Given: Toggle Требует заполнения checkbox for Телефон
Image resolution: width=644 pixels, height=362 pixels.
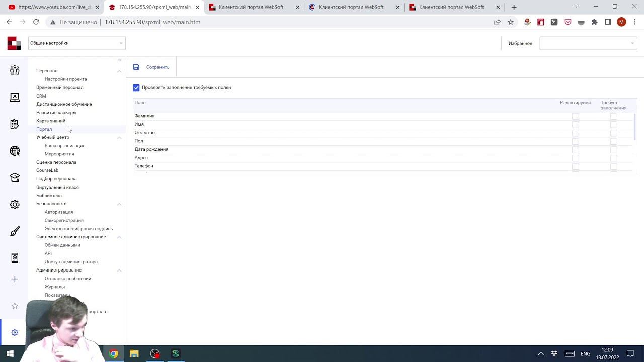Looking at the screenshot, I should click(x=614, y=166).
